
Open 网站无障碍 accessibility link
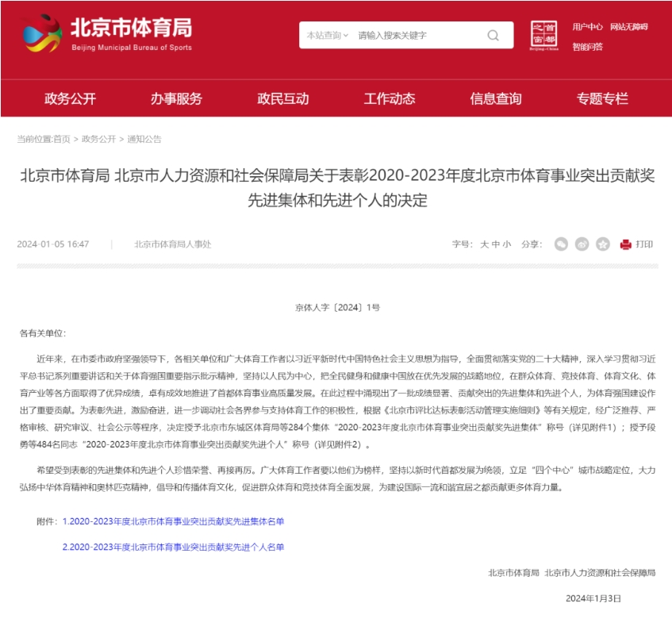[629, 27]
